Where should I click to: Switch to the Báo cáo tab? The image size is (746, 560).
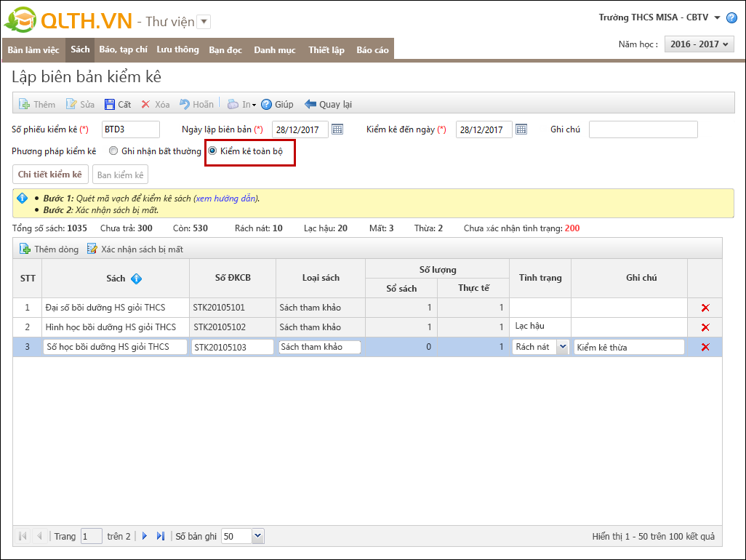[x=372, y=49]
